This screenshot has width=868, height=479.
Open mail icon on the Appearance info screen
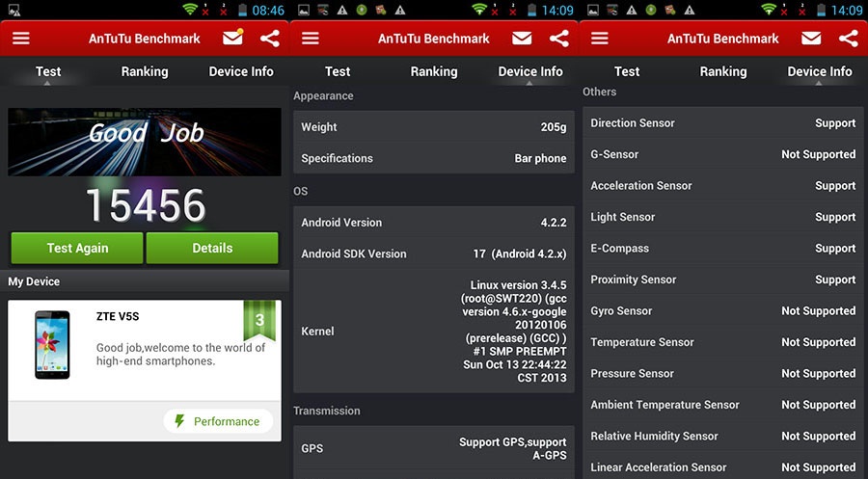click(522, 39)
